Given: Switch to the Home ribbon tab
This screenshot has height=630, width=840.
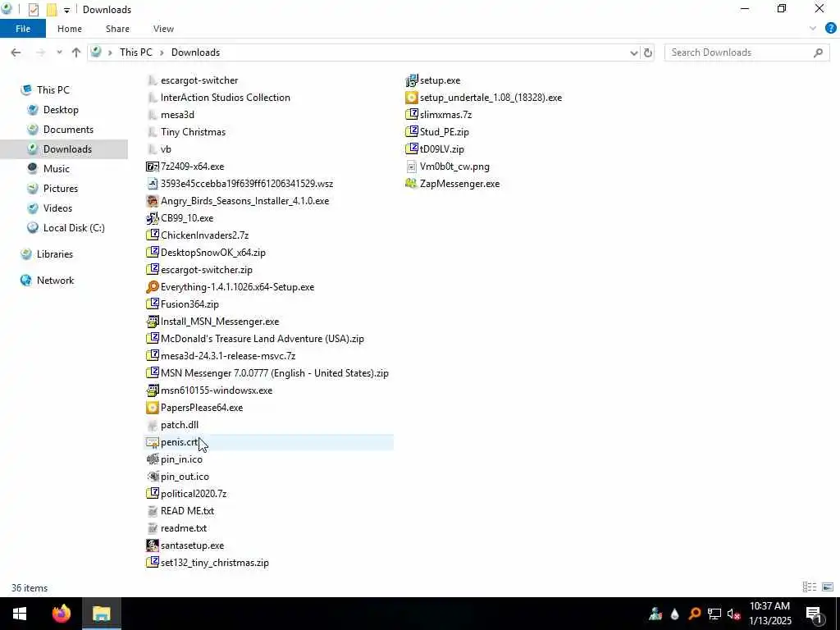Looking at the screenshot, I should (x=70, y=29).
